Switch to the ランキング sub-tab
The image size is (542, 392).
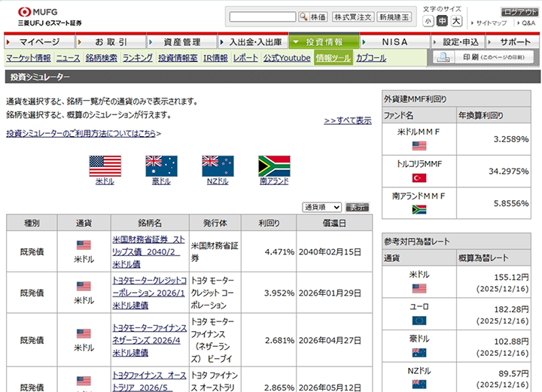138,58
